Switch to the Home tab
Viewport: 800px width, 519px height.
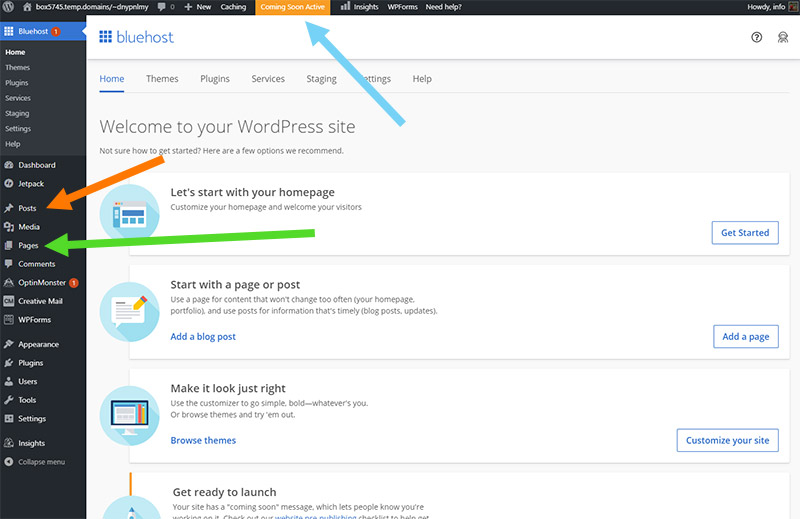(x=112, y=79)
